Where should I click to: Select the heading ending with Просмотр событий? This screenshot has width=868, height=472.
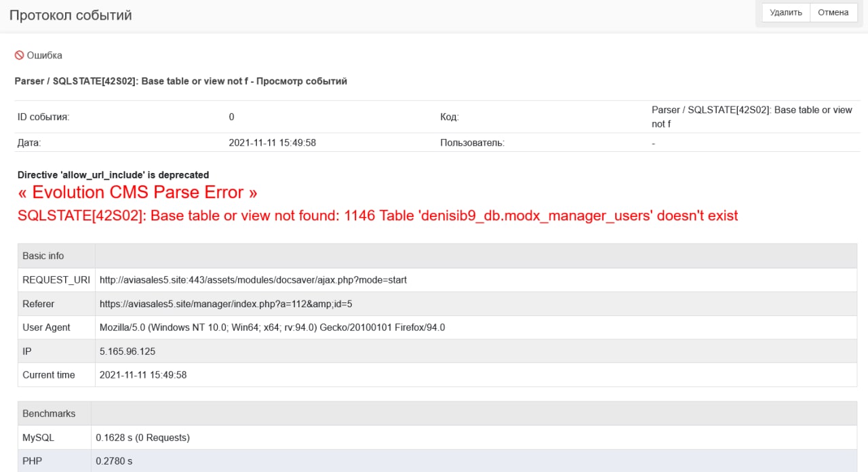point(181,81)
